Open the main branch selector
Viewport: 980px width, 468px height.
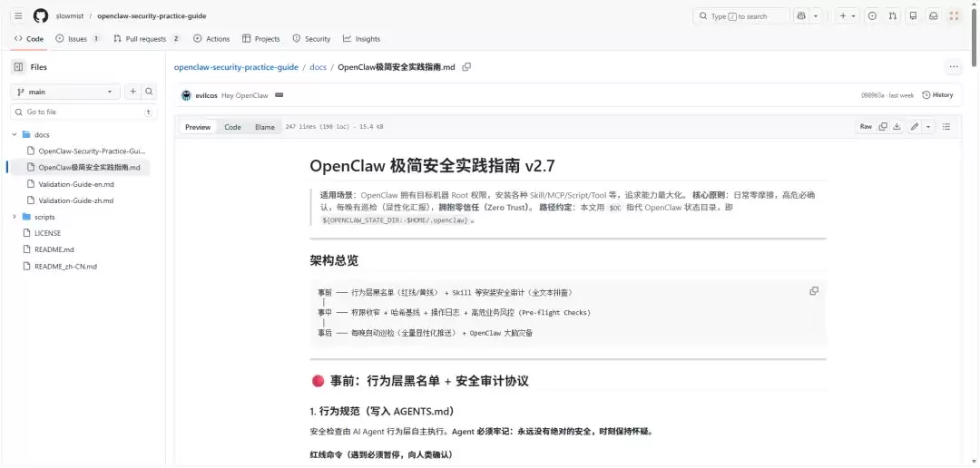tap(65, 92)
